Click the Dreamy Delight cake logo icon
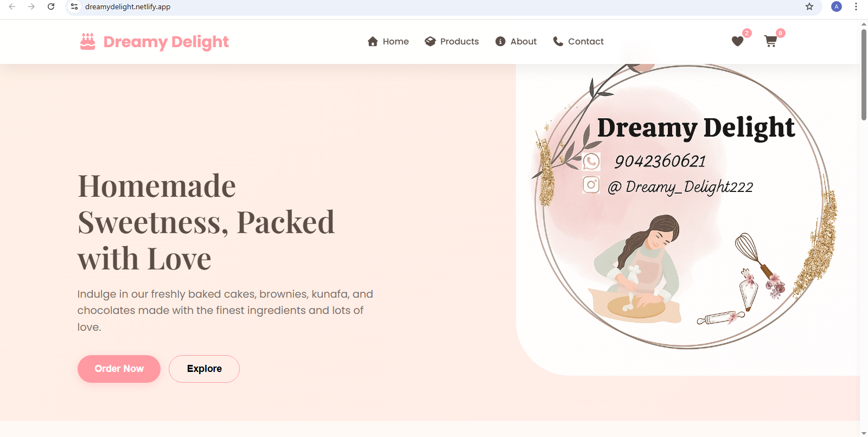This screenshot has height=437, width=868. [87, 42]
